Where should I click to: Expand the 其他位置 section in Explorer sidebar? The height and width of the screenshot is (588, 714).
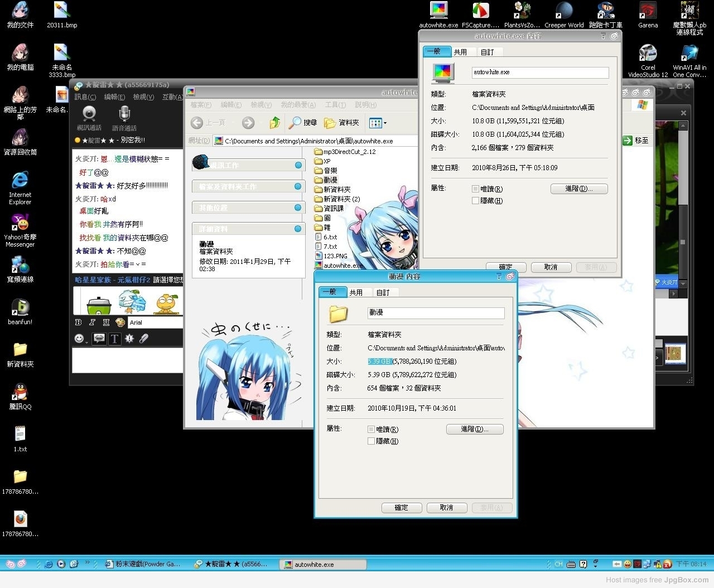click(x=298, y=208)
